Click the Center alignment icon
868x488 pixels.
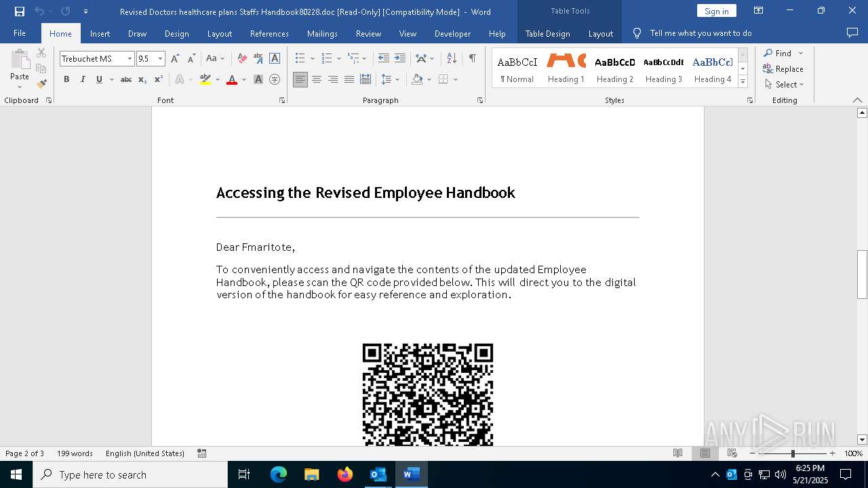point(317,80)
